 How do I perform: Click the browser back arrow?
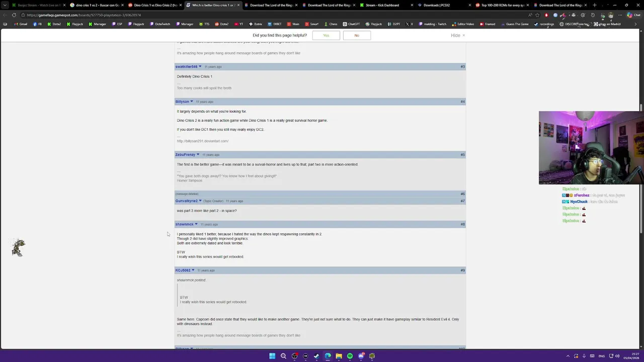pyautogui.click(x=5, y=15)
